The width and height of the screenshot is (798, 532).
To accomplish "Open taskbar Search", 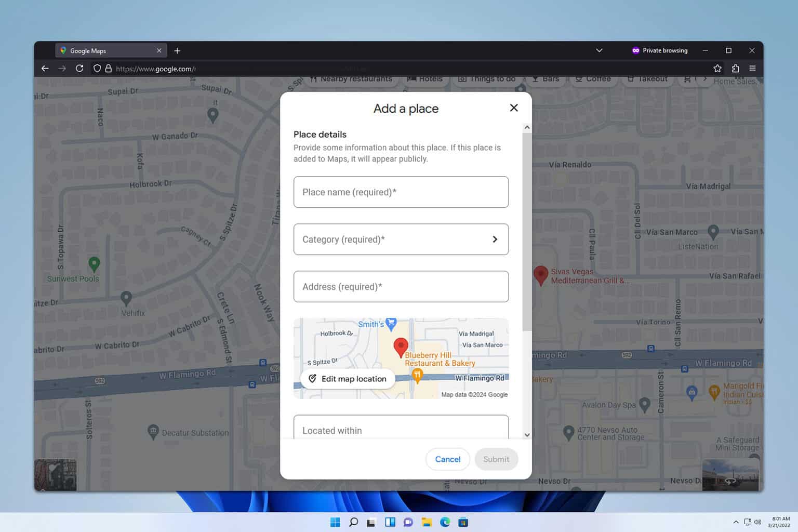I will coord(353,522).
